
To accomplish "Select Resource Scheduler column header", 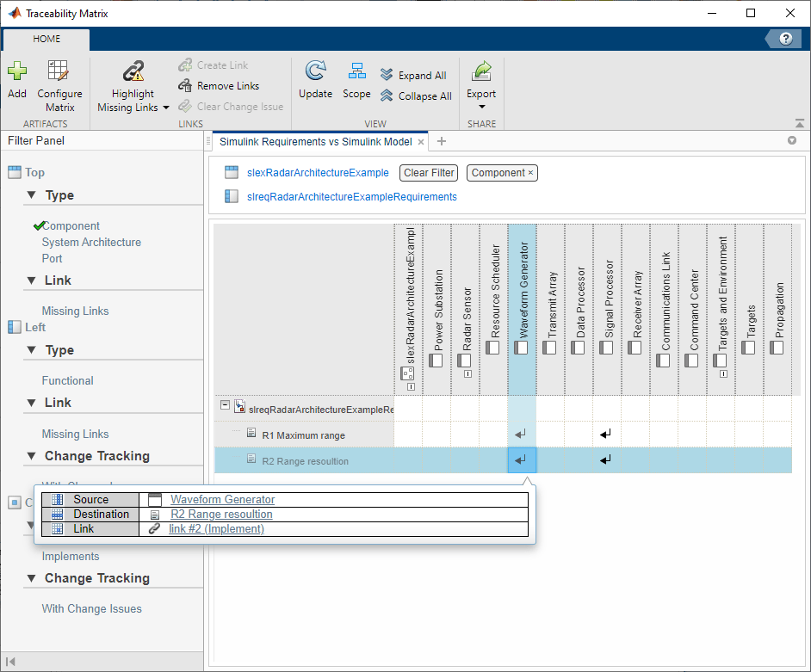I will (493, 310).
